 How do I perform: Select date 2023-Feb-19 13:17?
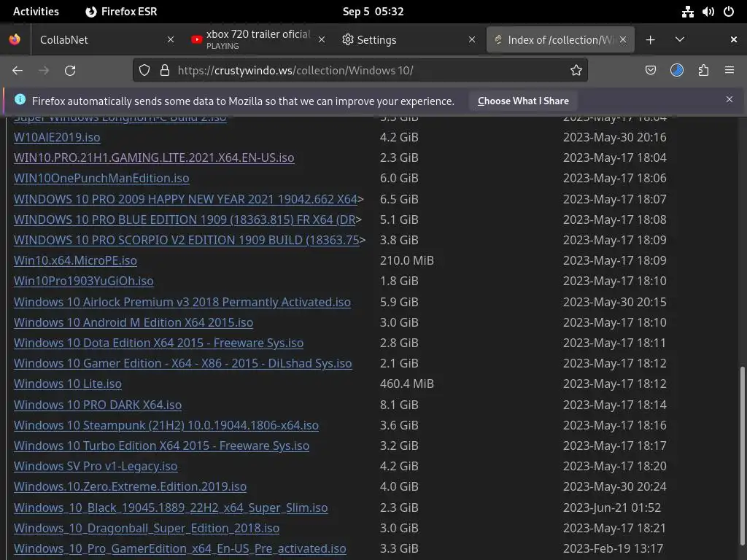click(x=613, y=548)
